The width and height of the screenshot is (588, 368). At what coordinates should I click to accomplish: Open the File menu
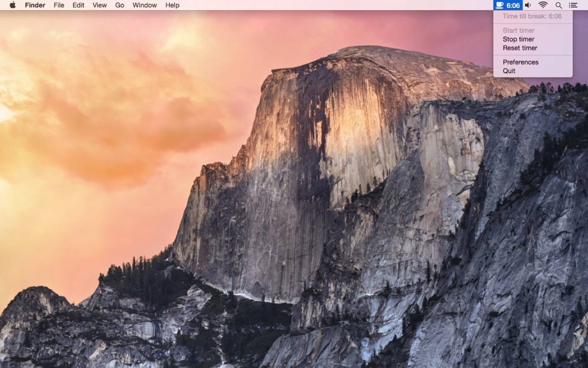coord(59,5)
